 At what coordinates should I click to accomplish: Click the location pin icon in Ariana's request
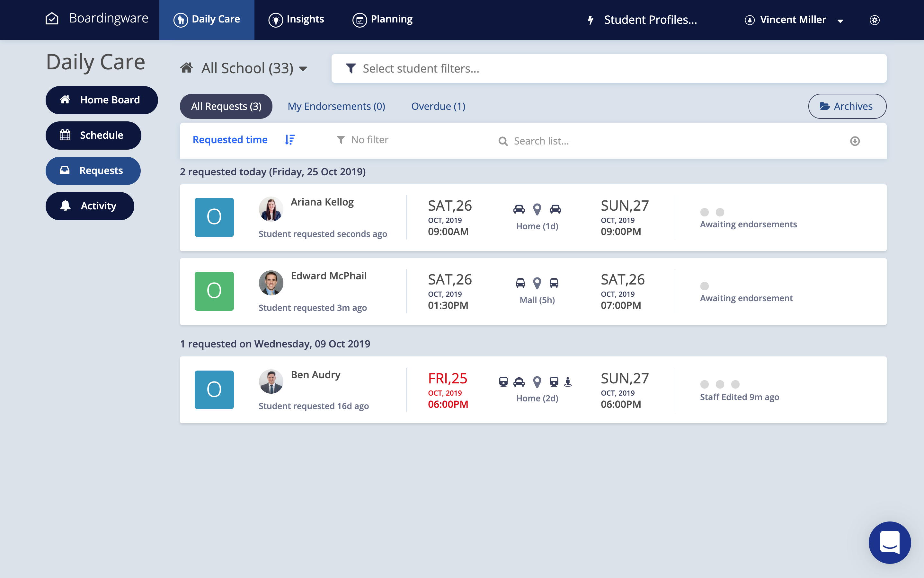coord(537,209)
